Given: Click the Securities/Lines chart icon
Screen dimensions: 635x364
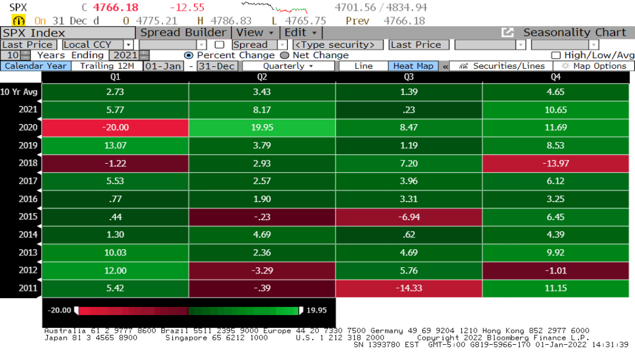Looking at the screenshot, I should pyautogui.click(x=463, y=66).
